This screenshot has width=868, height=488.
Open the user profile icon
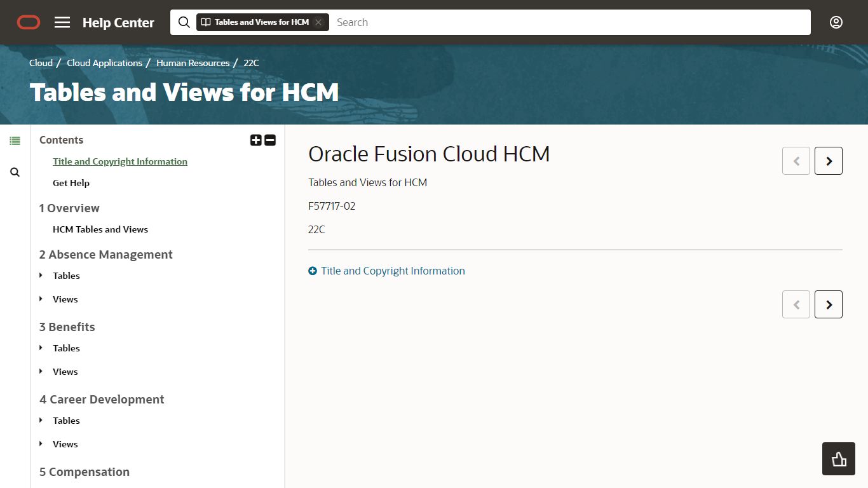coord(836,22)
